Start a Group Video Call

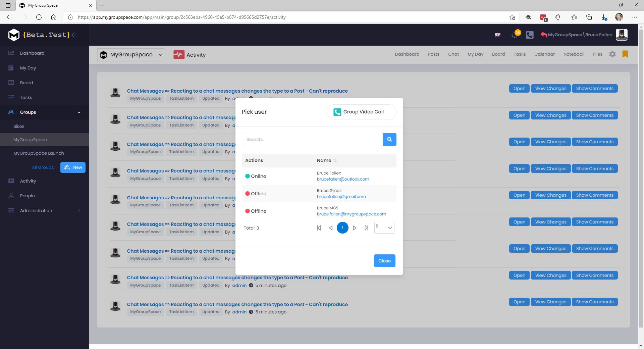pos(361,112)
